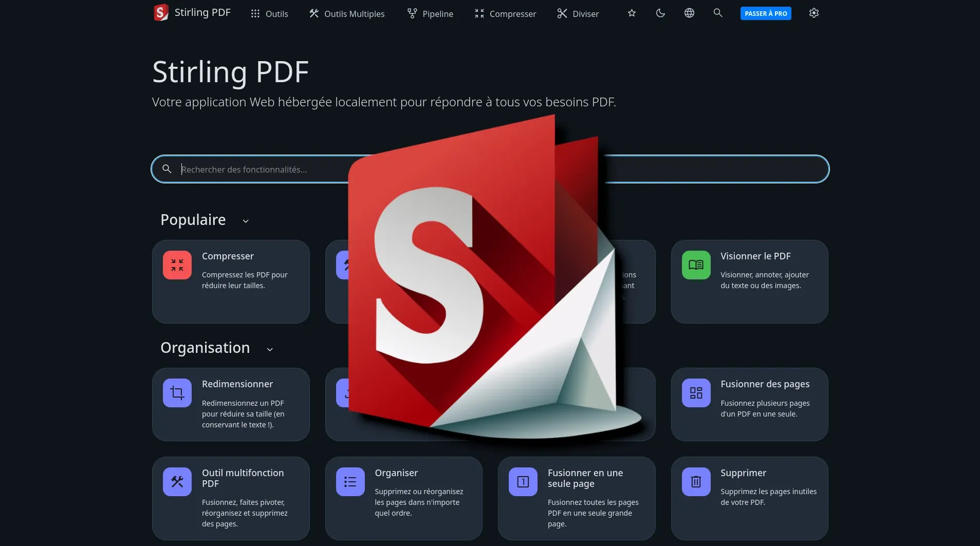Click the Organiser list icon

point(349,481)
